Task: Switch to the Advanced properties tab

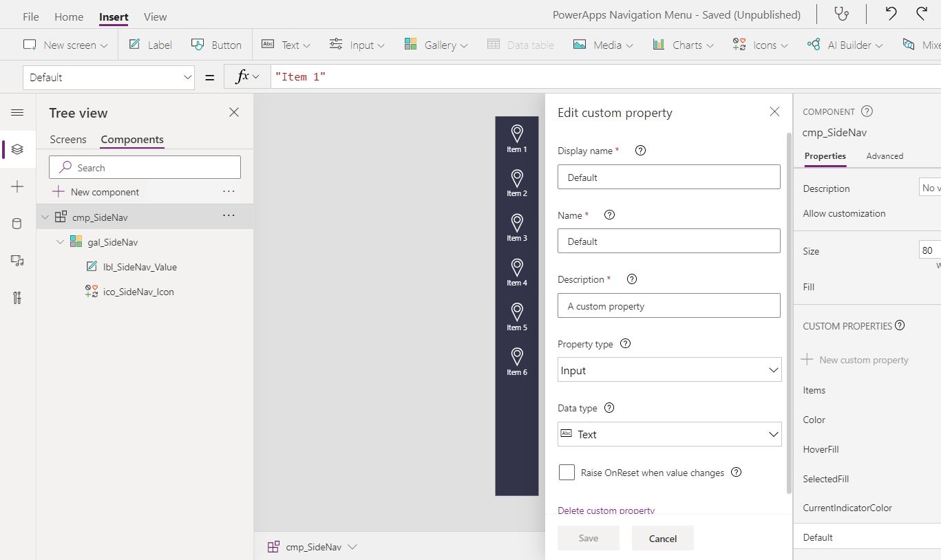Action: pyautogui.click(x=885, y=156)
